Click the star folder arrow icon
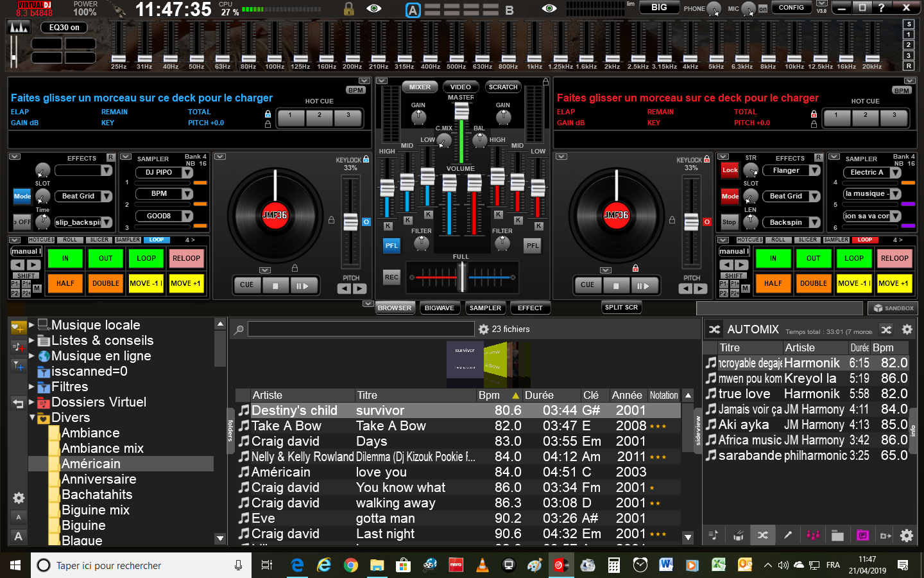 coord(886,535)
